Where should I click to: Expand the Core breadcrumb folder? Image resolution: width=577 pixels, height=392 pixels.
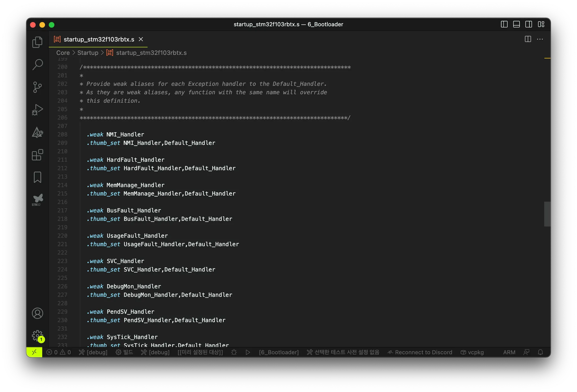tap(63, 53)
